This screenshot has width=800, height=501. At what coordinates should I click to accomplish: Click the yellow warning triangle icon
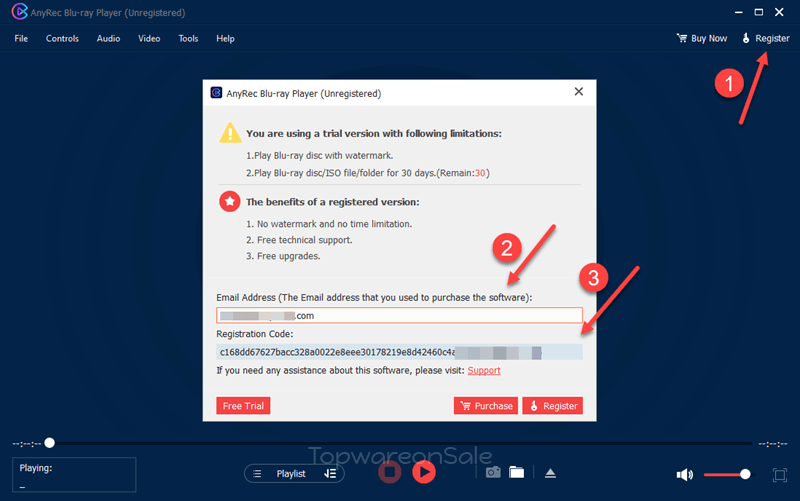(x=230, y=133)
